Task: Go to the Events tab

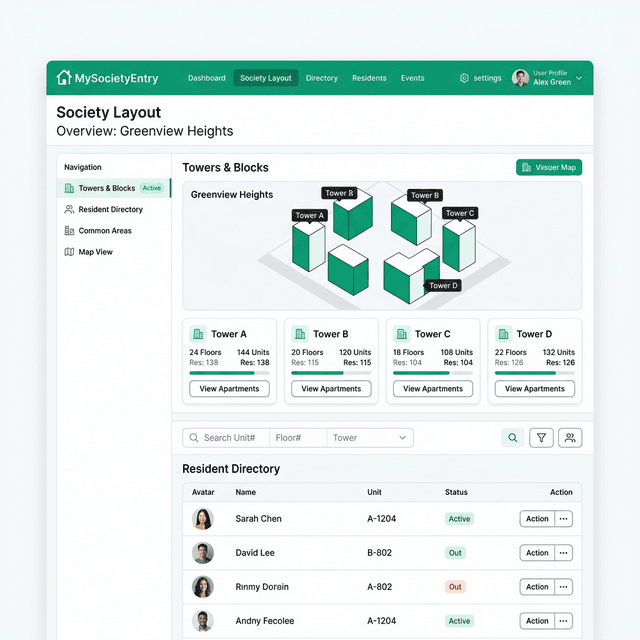Action: [x=412, y=78]
